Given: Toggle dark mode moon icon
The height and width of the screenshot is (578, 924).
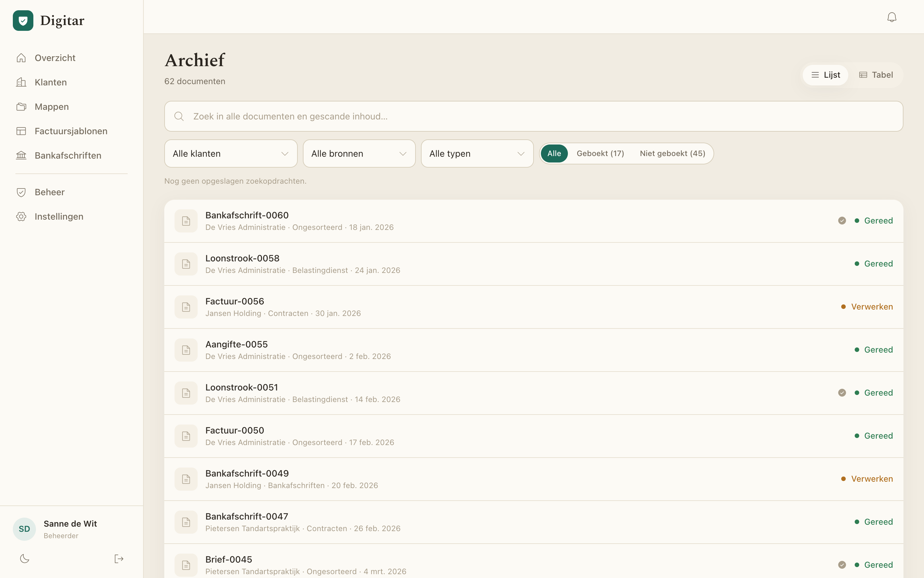Looking at the screenshot, I should (x=24, y=558).
